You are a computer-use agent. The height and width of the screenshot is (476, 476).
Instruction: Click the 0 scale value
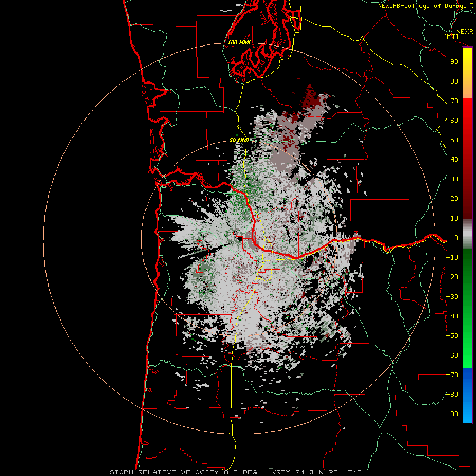(456, 238)
